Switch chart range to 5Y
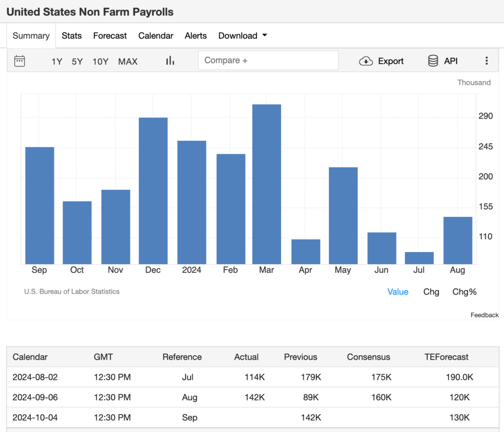Viewport: 504px width, 432px height. point(77,62)
